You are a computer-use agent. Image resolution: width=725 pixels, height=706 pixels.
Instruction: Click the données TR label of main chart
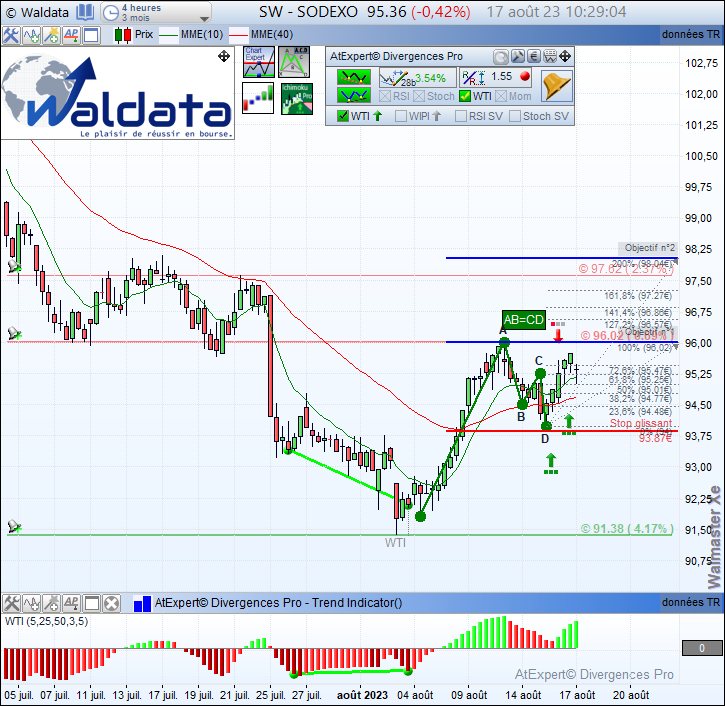pyautogui.click(x=690, y=35)
